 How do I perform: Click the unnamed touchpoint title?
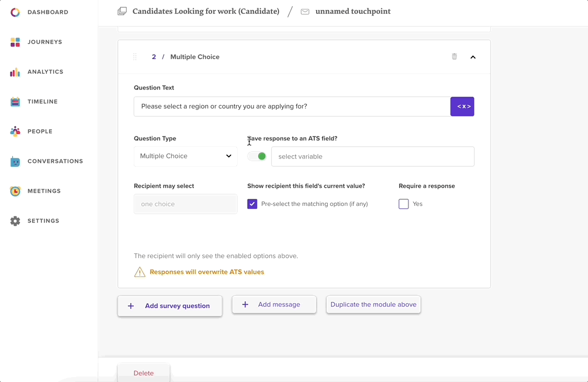click(x=353, y=12)
